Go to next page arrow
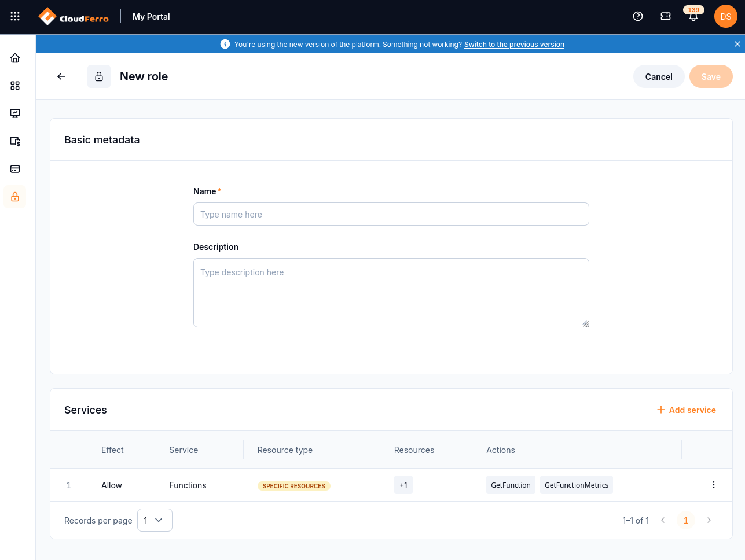Screen dimensions: 745x560 (709, 520)
